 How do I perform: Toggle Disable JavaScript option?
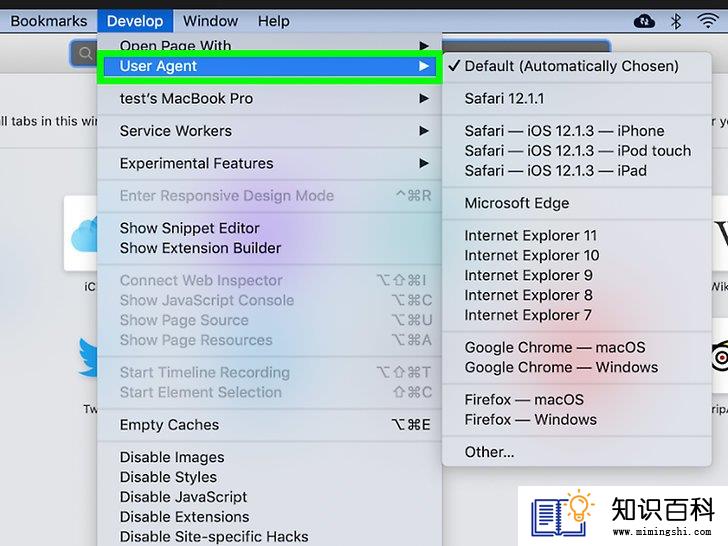[x=269, y=497]
